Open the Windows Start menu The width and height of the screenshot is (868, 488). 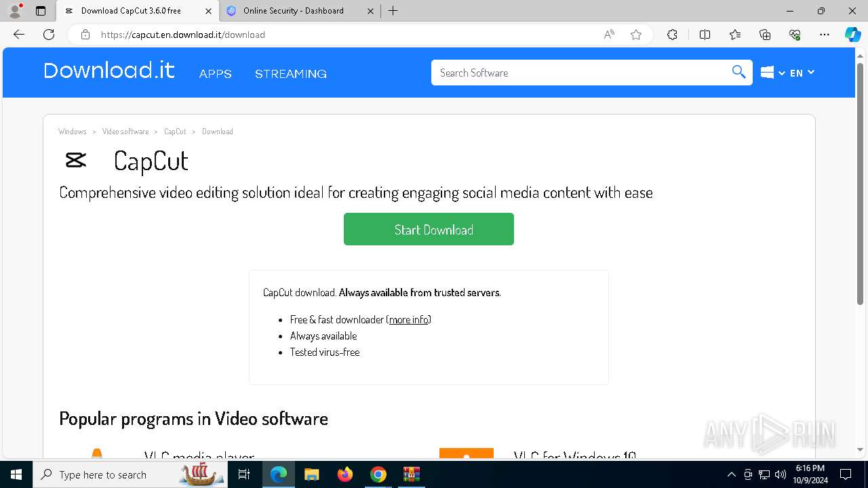coord(16,474)
